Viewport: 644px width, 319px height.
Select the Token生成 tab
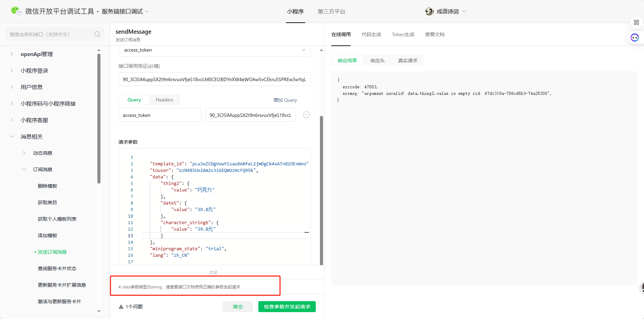(x=403, y=34)
